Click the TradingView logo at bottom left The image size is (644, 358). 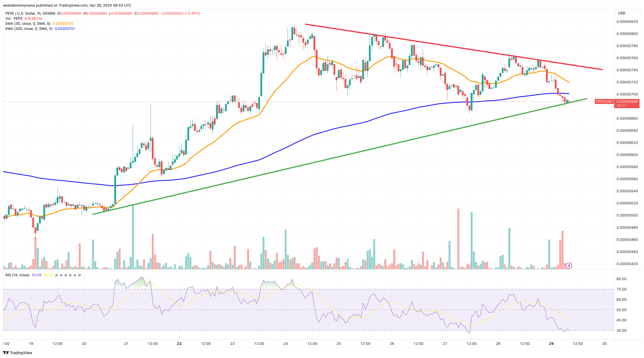pyautogui.click(x=17, y=352)
